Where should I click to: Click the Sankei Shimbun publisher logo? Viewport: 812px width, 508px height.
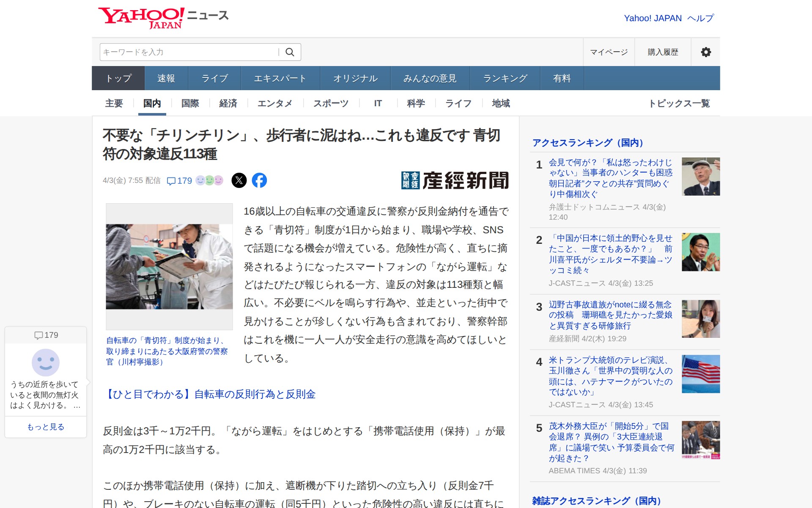click(455, 180)
